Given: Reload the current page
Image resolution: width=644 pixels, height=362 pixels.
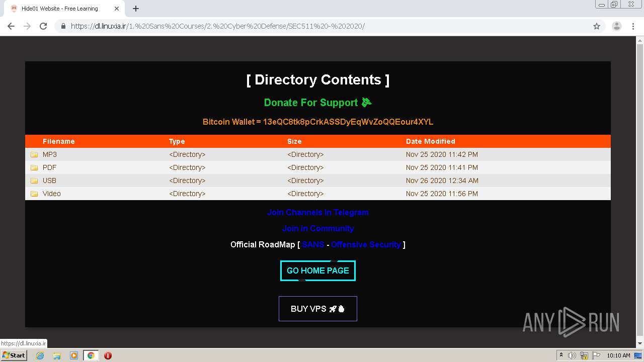Looking at the screenshot, I should point(43,26).
